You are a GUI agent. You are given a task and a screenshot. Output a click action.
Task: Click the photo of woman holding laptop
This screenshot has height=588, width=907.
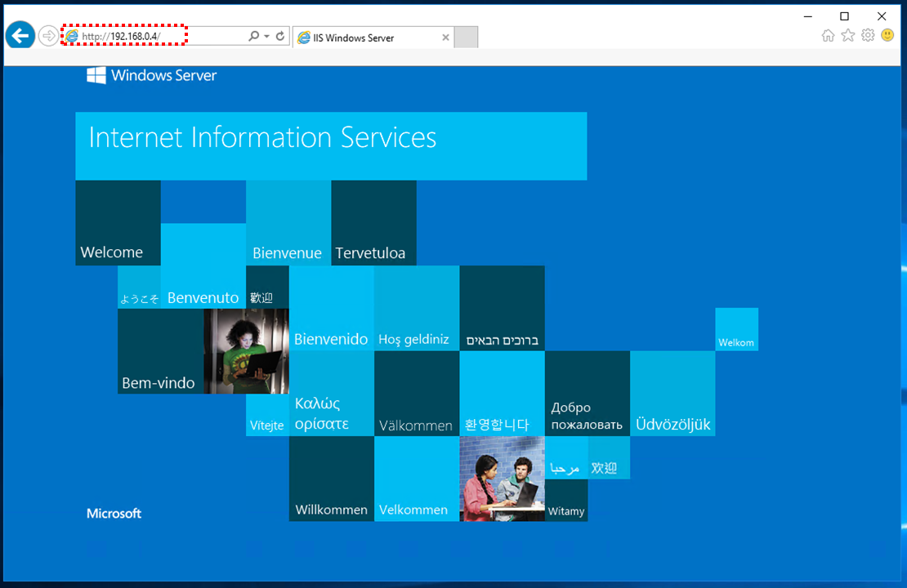(246, 351)
